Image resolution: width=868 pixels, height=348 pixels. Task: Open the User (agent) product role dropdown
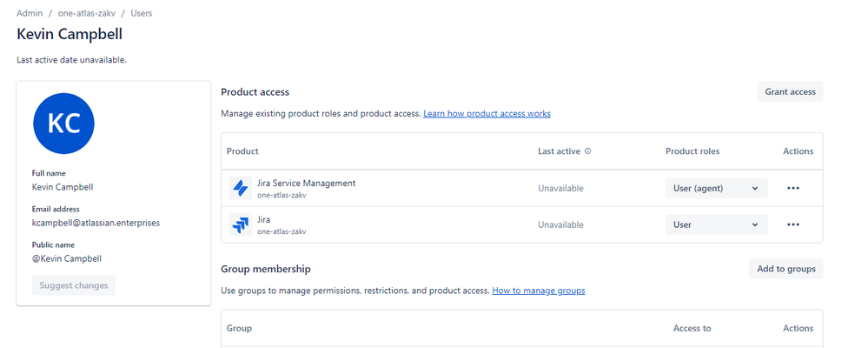point(716,188)
